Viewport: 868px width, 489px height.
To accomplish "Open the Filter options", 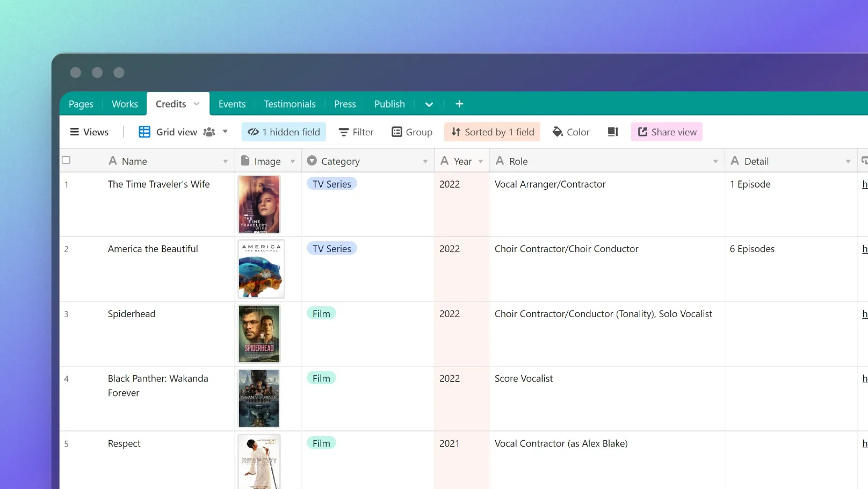I will coord(356,132).
